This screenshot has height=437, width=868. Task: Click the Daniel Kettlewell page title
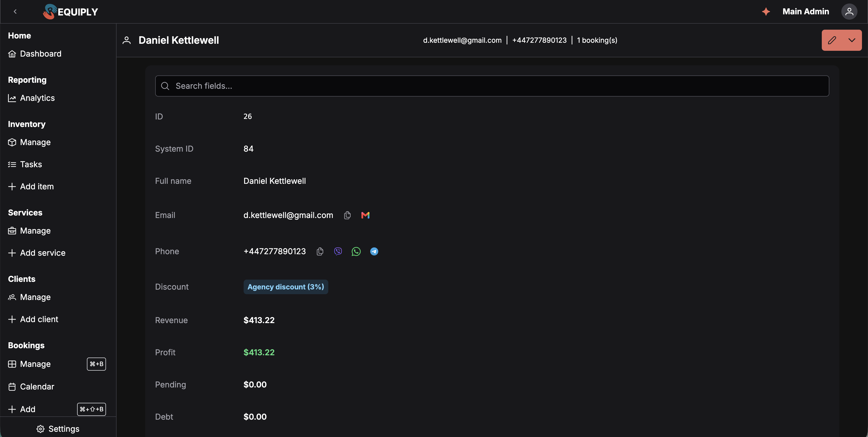coord(179,40)
